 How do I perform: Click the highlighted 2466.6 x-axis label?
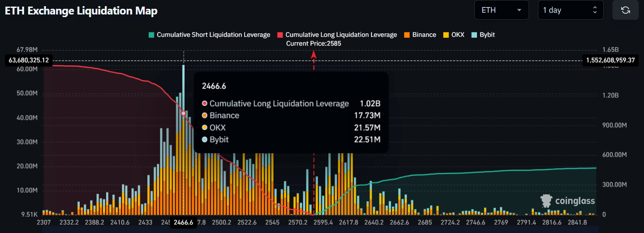click(183, 222)
